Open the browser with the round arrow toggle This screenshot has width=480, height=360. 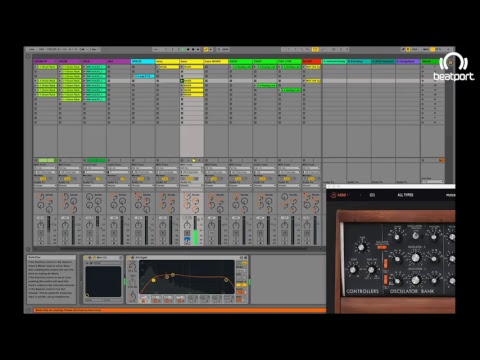coord(28,56)
